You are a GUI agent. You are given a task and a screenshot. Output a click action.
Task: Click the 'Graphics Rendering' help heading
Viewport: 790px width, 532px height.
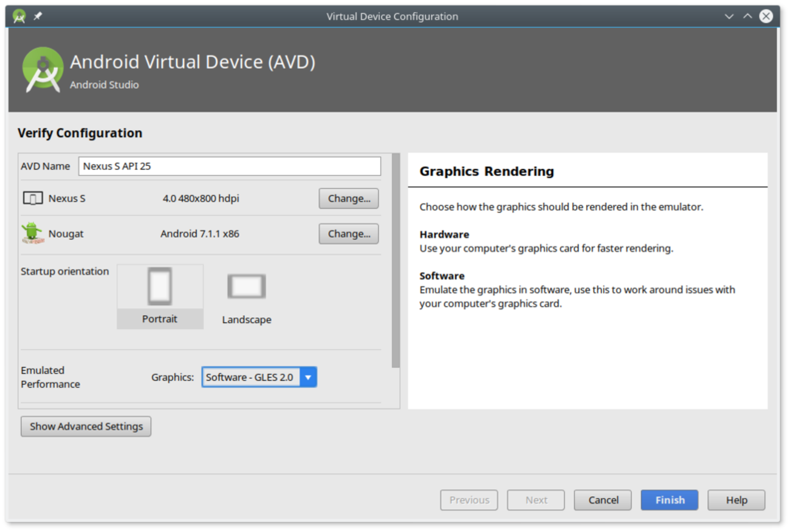coord(487,171)
